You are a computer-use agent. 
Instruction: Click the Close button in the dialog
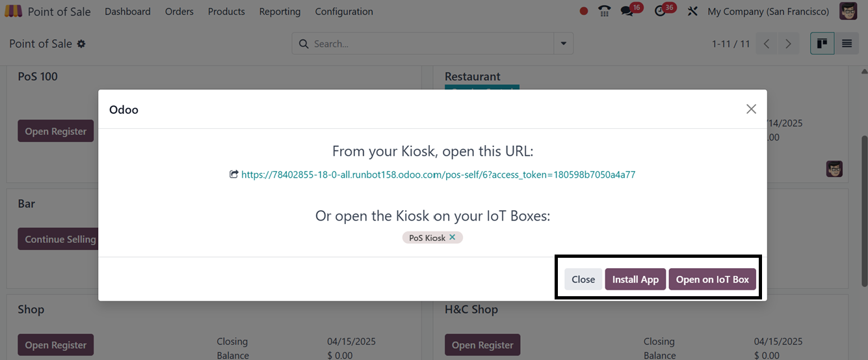(x=583, y=279)
